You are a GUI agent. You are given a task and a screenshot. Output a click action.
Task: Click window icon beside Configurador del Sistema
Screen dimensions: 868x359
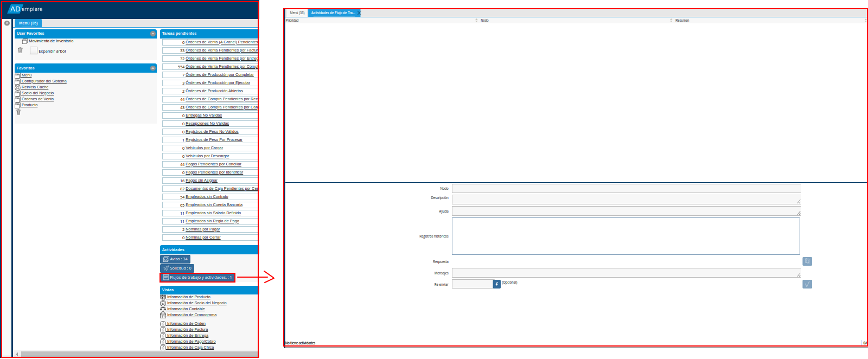coord(18,81)
